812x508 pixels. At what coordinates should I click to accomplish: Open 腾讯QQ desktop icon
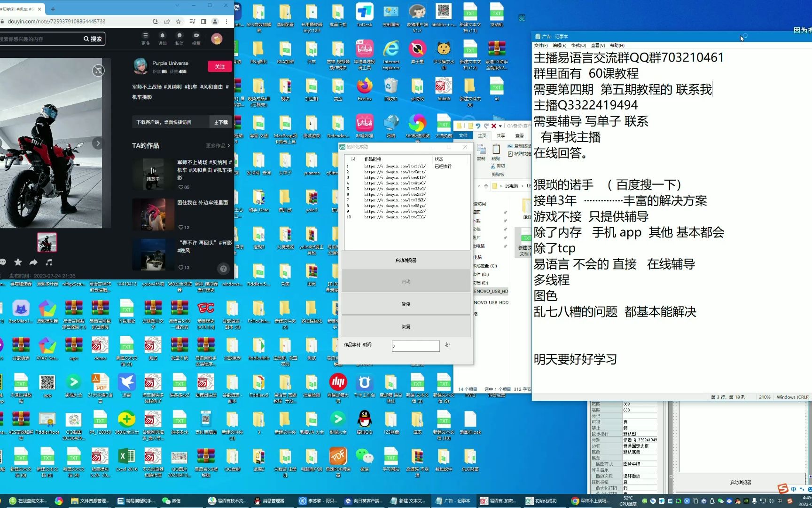(364, 422)
